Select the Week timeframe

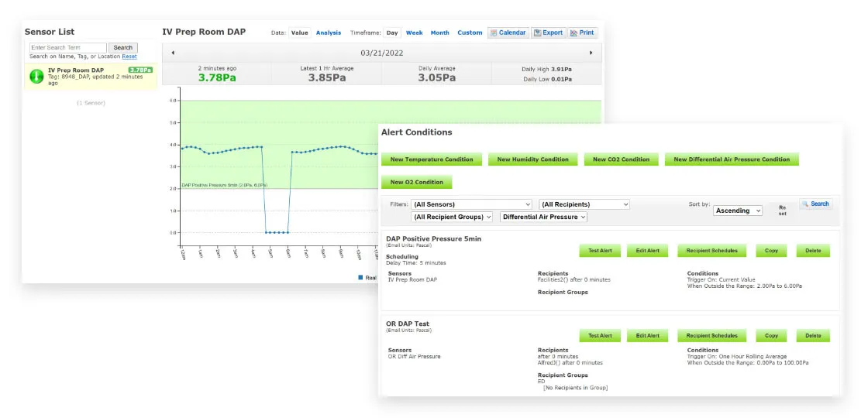coord(415,33)
